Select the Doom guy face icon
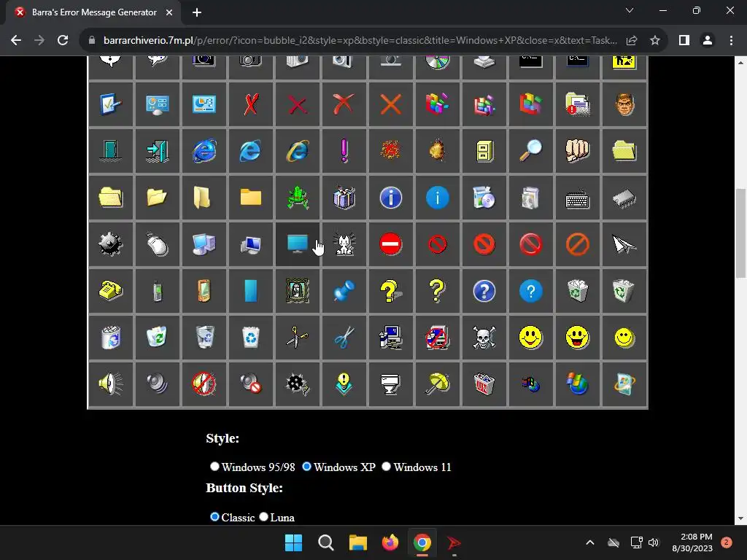The height and width of the screenshot is (560, 747). (x=624, y=104)
